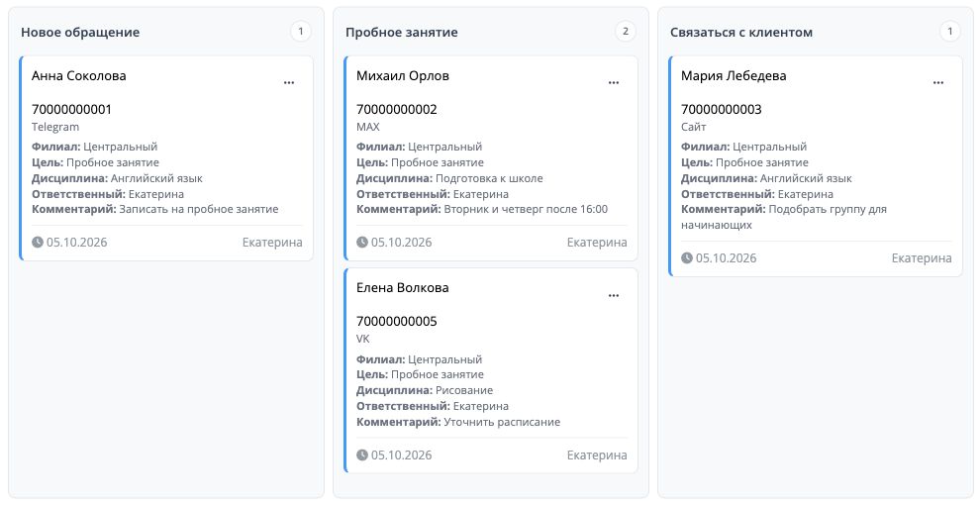Click phone number 70000000001
Viewport: 980px width, 505px height.
pyautogui.click(x=71, y=109)
